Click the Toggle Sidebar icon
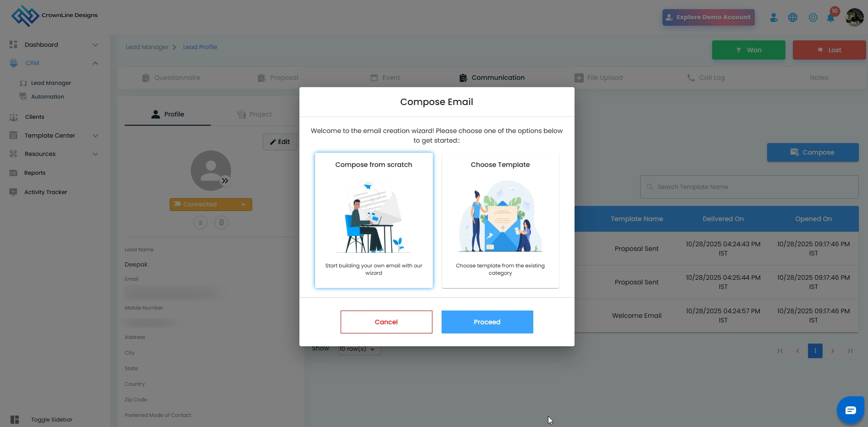This screenshot has height=427, width=868. (x=15, y=420)
